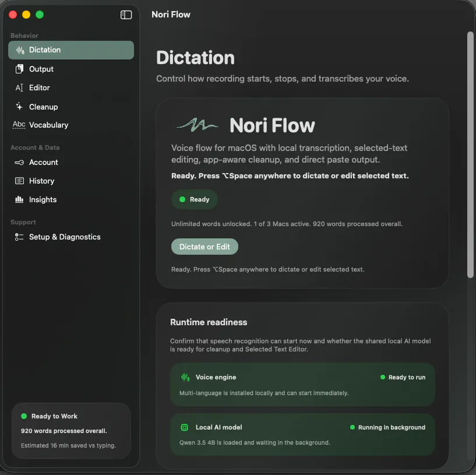Click the "Voice flow for macOS" description
Image resolution: width=476 pixels, height=475 pixels.
coord(290,154)
